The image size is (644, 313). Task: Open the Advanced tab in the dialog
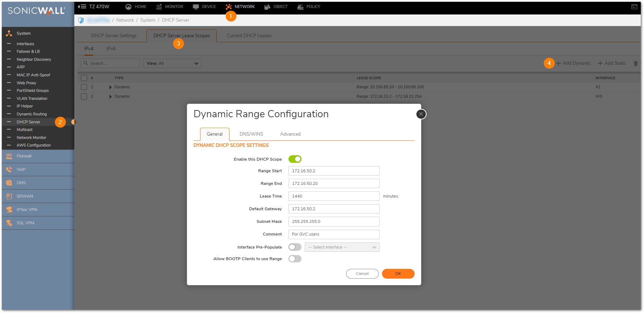(x=290, y=134)
